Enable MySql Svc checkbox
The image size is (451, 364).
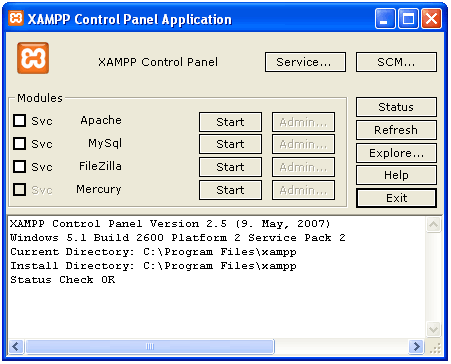point(20,144)
